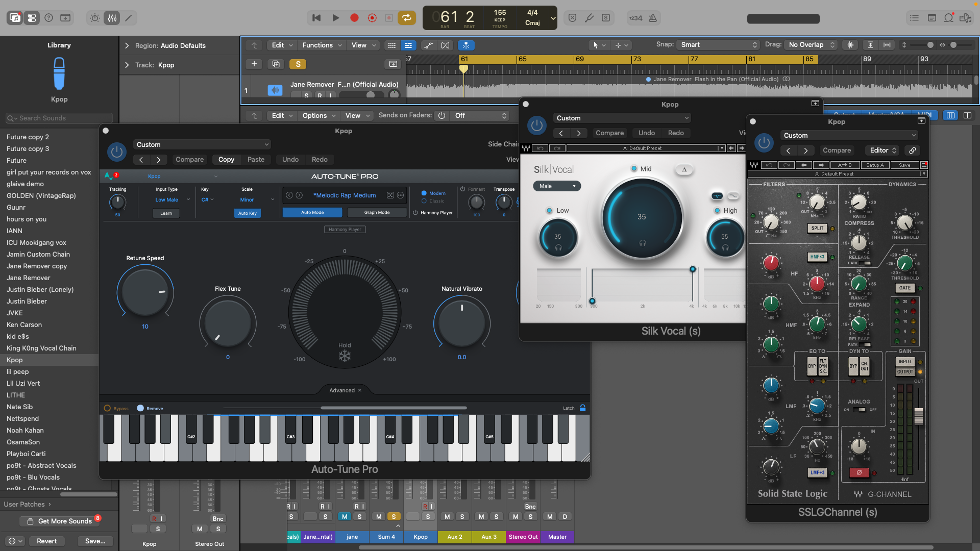The height and width of the screenshot is (551, 980).
Task: Toggle the Mixer icon in control bar
Action: click(112, 18)
